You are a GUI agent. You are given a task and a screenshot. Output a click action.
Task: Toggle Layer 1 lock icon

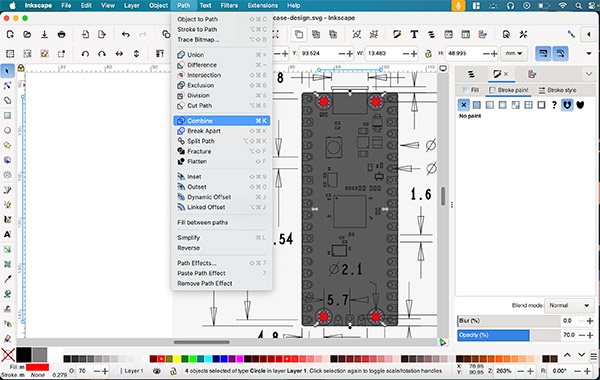173,371
